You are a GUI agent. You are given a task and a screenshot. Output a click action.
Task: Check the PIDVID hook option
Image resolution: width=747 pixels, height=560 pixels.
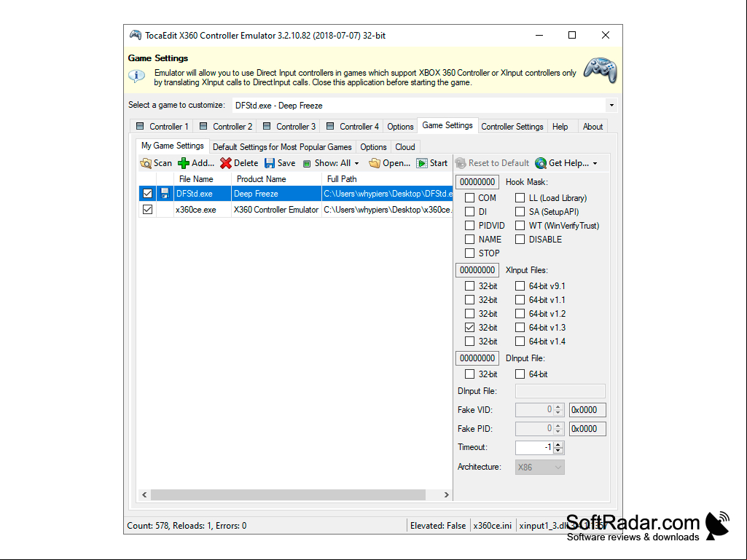tap(470, 225)
